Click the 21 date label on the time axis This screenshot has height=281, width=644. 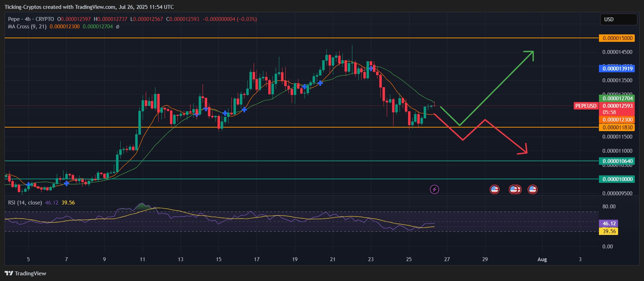tap(332, 259)
